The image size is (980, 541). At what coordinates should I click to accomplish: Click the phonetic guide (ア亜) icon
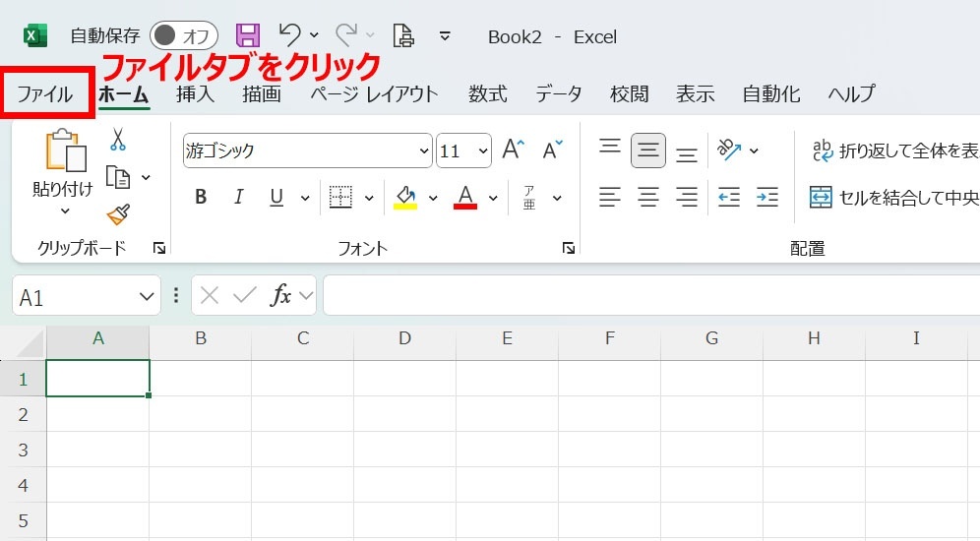(x=529, y=198)
